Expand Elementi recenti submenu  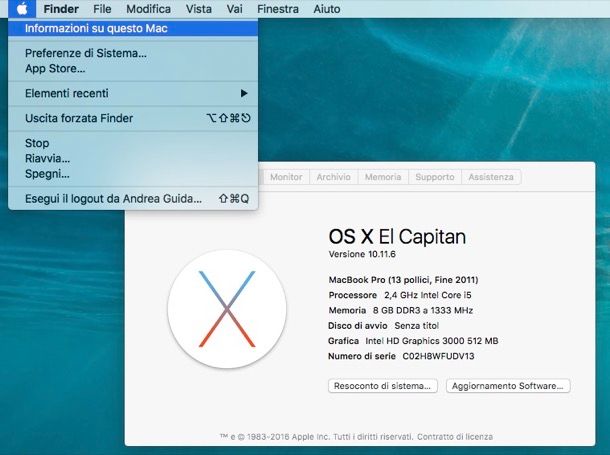(x=133, y=93)
